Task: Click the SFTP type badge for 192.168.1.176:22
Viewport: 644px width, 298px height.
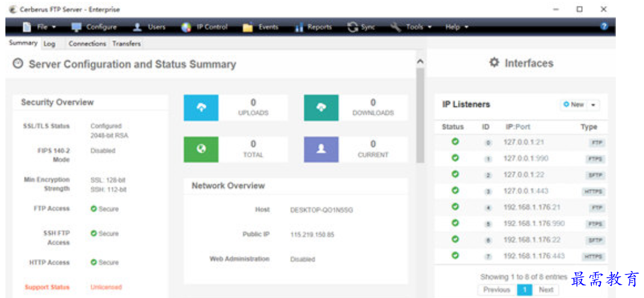Action: [595, 240]
